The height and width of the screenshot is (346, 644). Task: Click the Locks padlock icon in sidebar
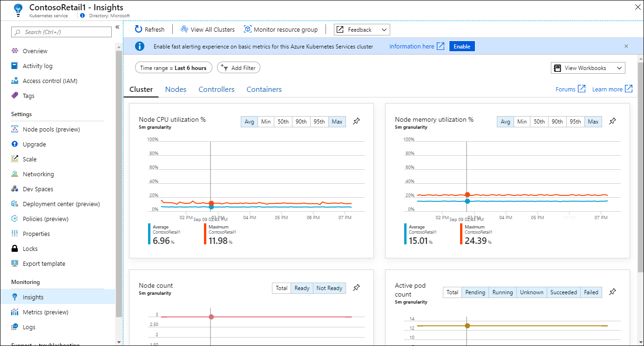14,249
